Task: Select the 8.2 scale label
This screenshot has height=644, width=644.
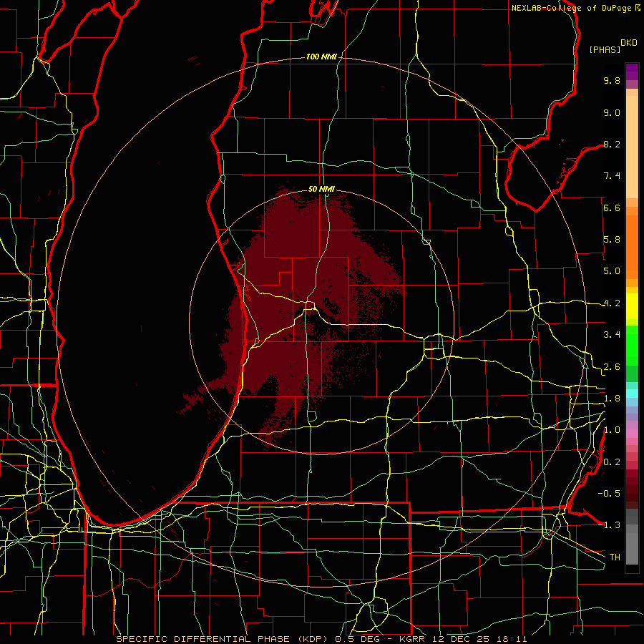Action: click(612, 144)
